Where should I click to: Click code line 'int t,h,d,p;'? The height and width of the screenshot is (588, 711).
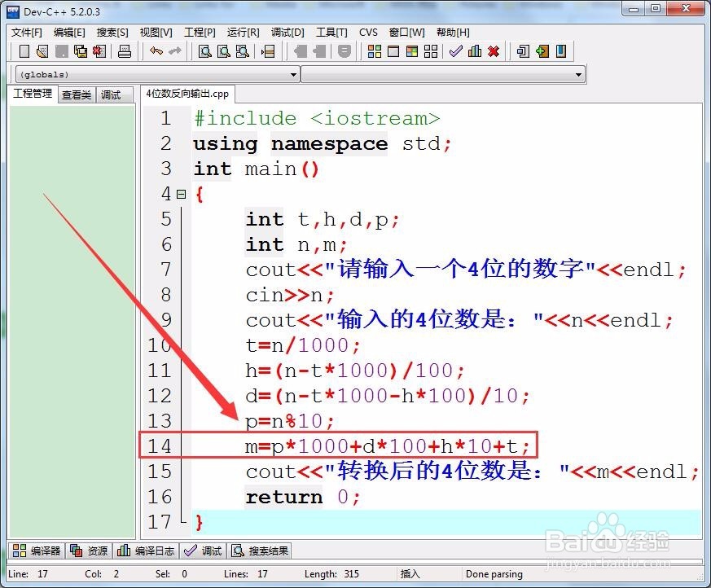click(322, 219)
